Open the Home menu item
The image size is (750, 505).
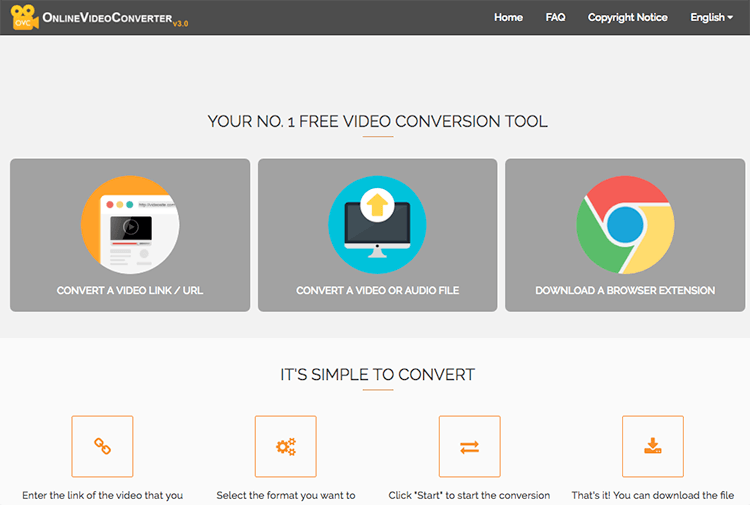(x=508, y=17)
